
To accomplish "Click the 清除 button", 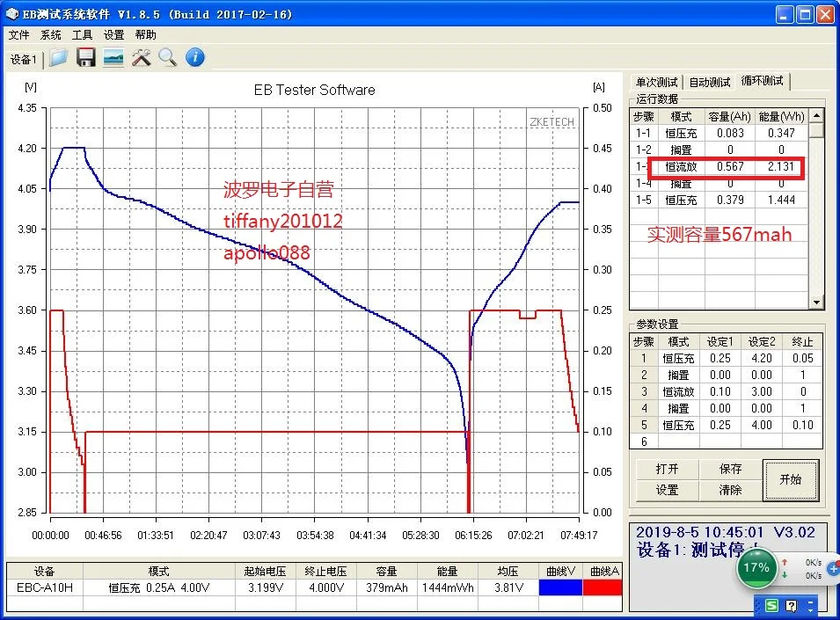I will coord(730,490).
